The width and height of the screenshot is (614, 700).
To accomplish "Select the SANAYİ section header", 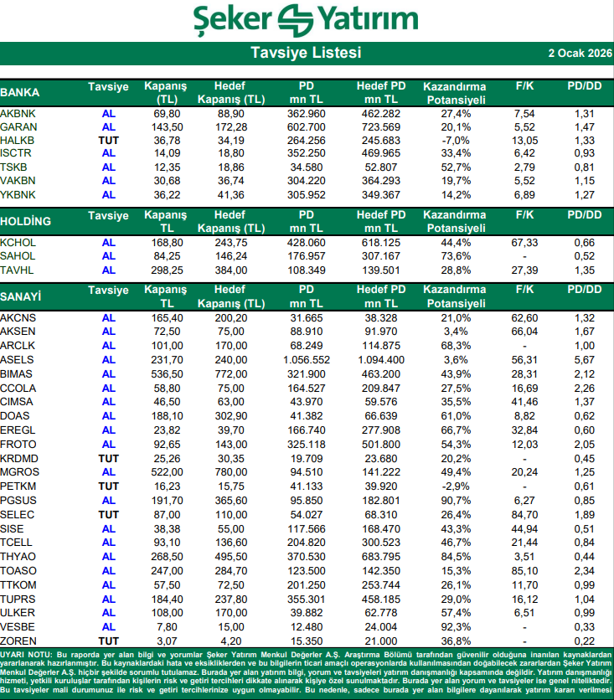I will (22, 296).
